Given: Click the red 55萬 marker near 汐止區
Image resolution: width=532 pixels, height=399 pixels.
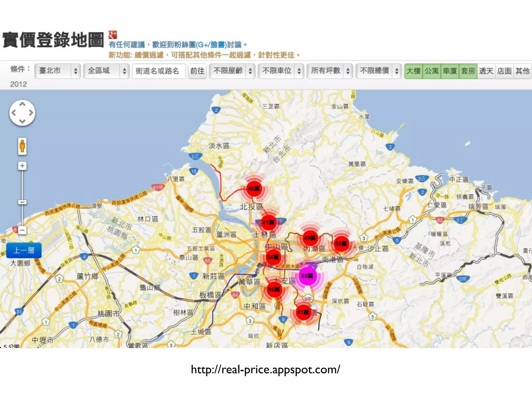Looking at the screenshot, I should tap(341, 244).
